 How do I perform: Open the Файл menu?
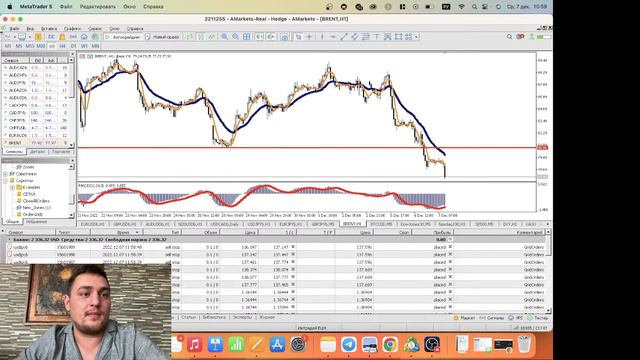(15, 29)
